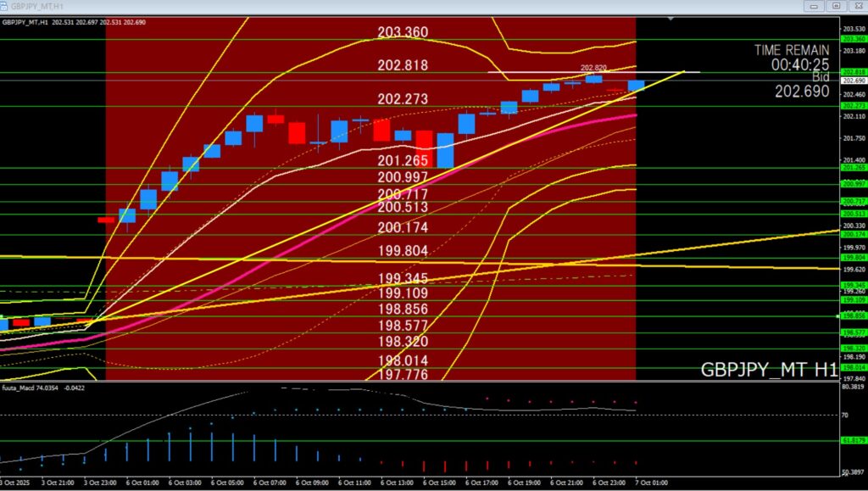Click the MetaTrader chart icon in title bar
868x491 pixels.
[5, 5]
